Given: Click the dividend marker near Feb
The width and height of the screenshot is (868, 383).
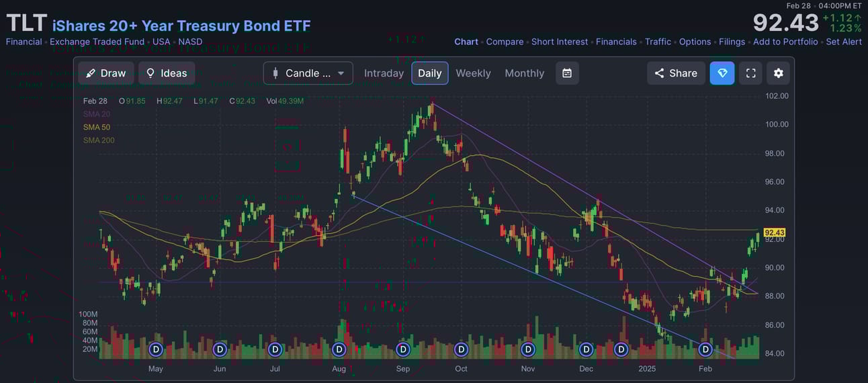Looking at the screenshot, I should point(705,349).
